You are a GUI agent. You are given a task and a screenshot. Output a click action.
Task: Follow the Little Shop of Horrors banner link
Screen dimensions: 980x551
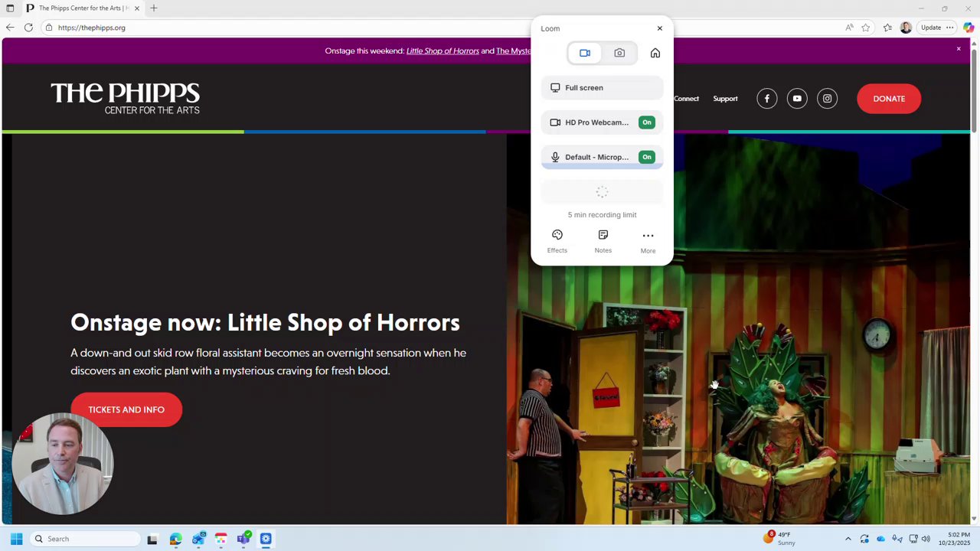(443, 51)
